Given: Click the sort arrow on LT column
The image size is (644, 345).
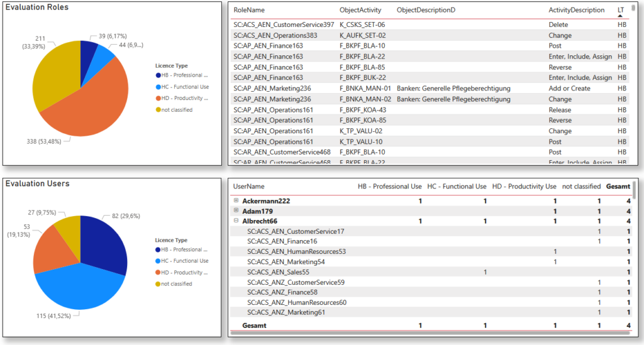Looking at the screenshot, I should pyautogui.click(x=621, y=16).
